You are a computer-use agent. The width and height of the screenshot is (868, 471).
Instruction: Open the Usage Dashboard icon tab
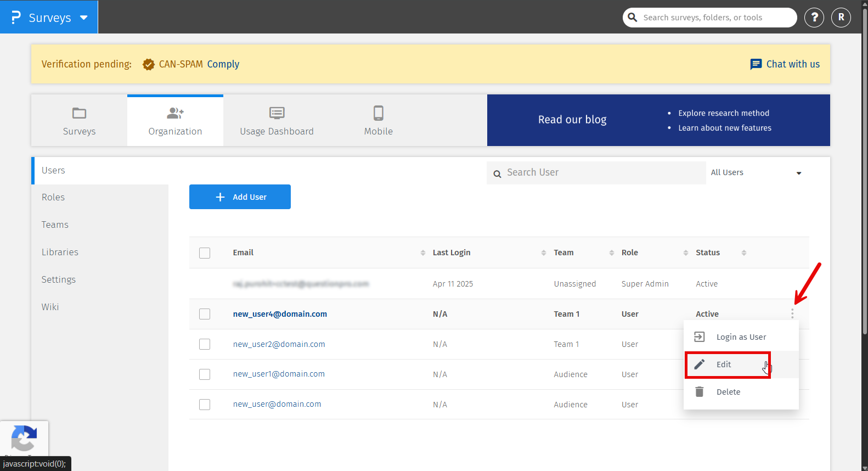click(277, 114)
